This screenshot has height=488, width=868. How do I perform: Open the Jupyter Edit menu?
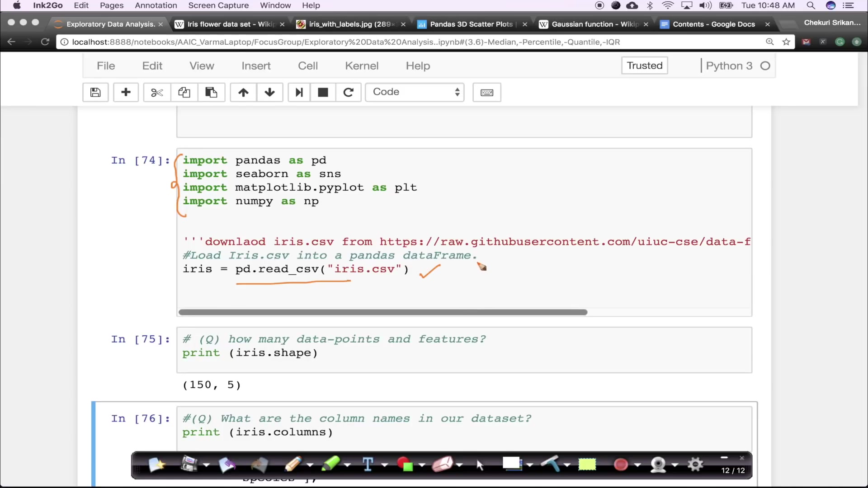tap(152, 66)
